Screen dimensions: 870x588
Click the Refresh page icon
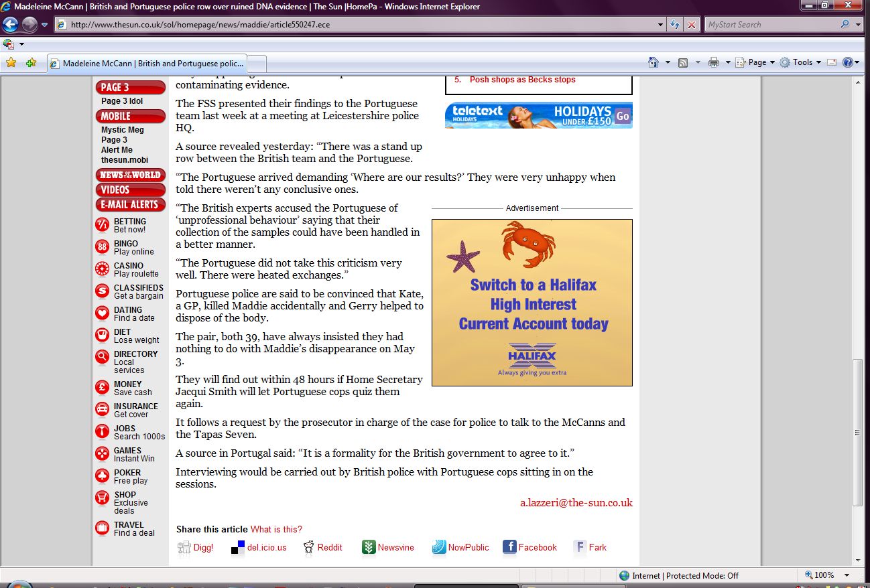[x=676, y=25]
